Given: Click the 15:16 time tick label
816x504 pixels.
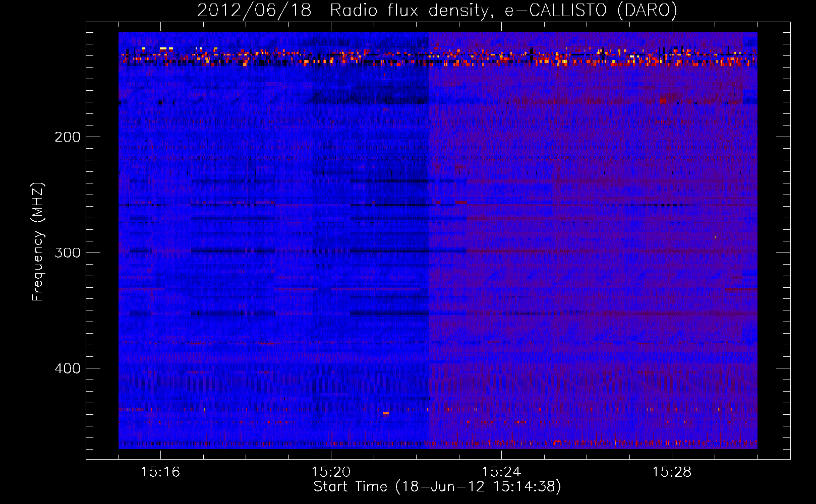Looking at the screenshot, I should (160, 472).
